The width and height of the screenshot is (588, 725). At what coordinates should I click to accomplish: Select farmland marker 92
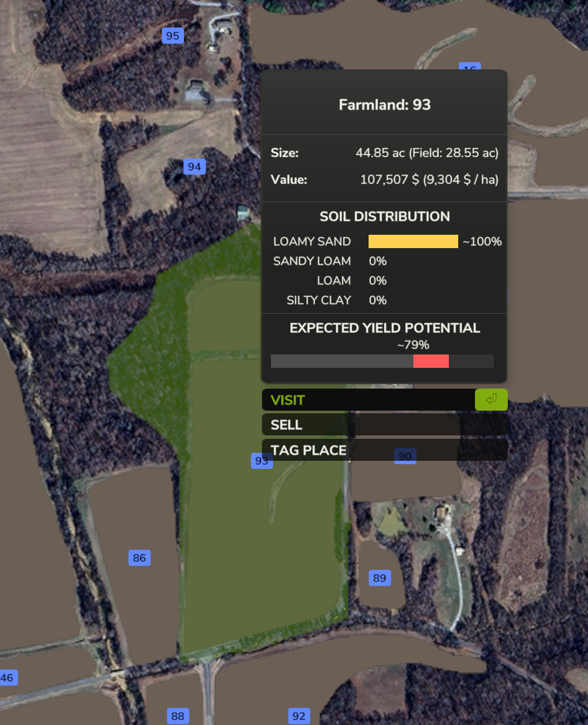click(299, 716)
